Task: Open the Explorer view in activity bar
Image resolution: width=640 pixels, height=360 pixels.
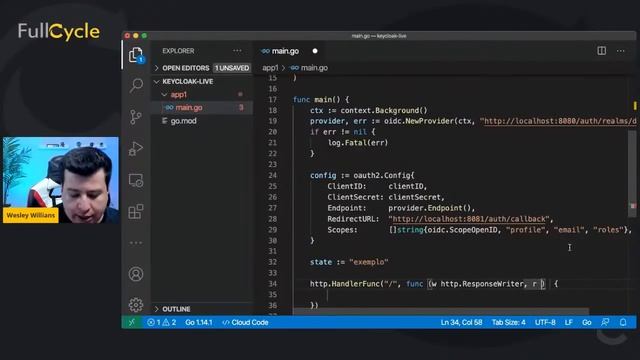Action: point(136,55)
